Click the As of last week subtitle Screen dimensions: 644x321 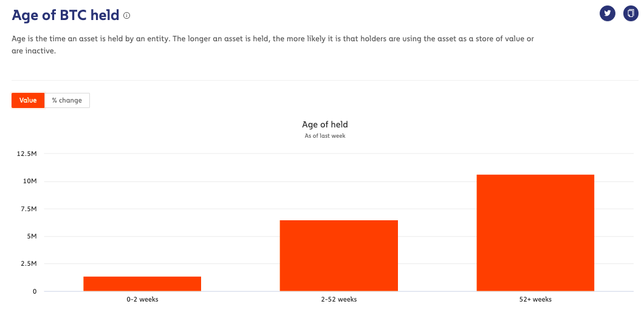click(325, 136)
